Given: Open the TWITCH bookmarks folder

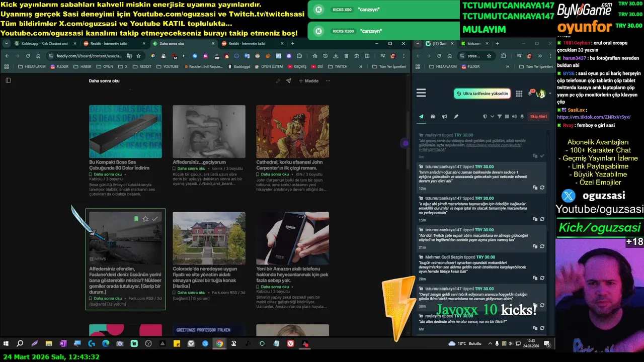Looking at the screenshot, I should [338, 66].
